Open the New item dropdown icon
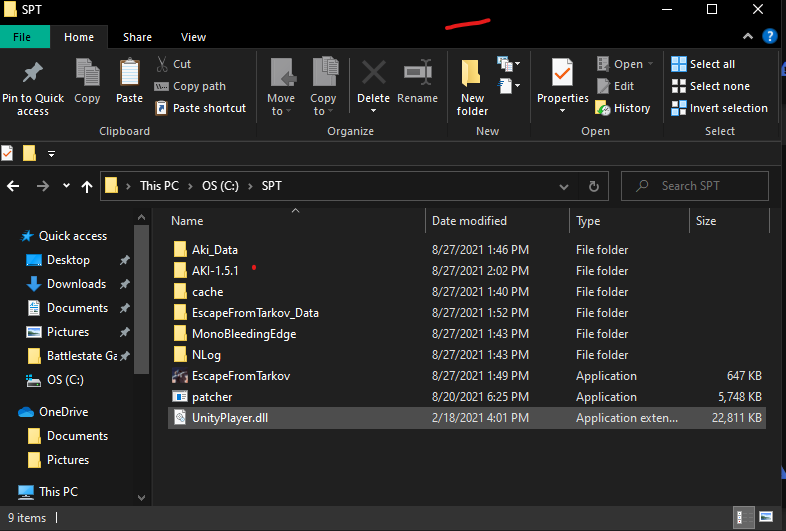 point(508,64)
